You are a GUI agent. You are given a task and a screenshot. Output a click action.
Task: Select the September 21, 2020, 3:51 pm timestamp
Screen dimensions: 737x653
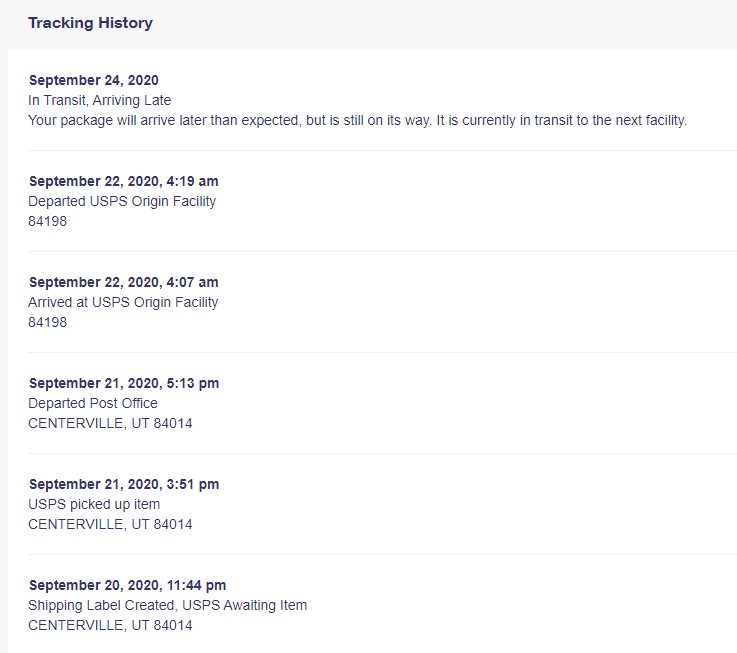click(x=124, y=484)
